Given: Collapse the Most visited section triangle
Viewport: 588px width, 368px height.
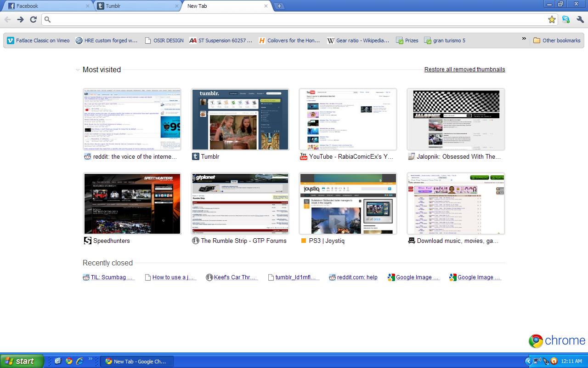Looking at the screenshot, I should (x=78, y=70).
